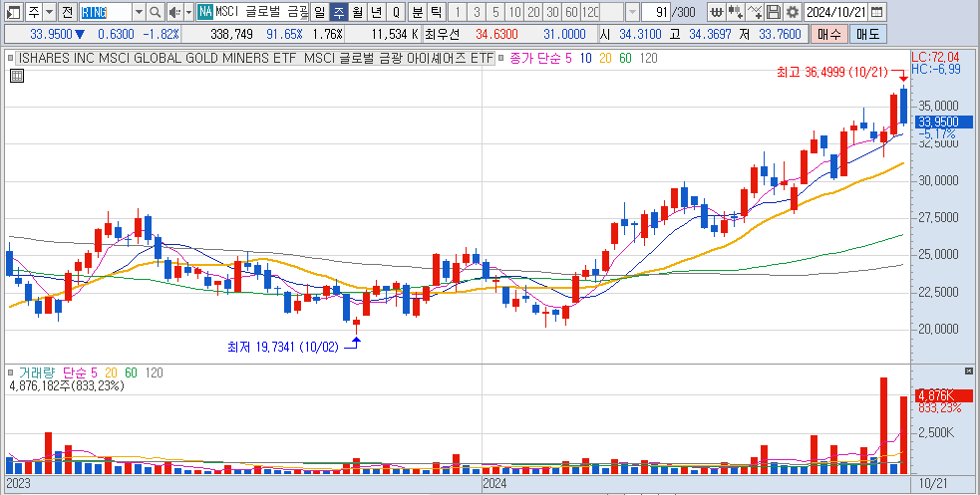Click the 10/21 date label at bottom right
This screenshot has height=495, width=980.
(x=932, y=484)
